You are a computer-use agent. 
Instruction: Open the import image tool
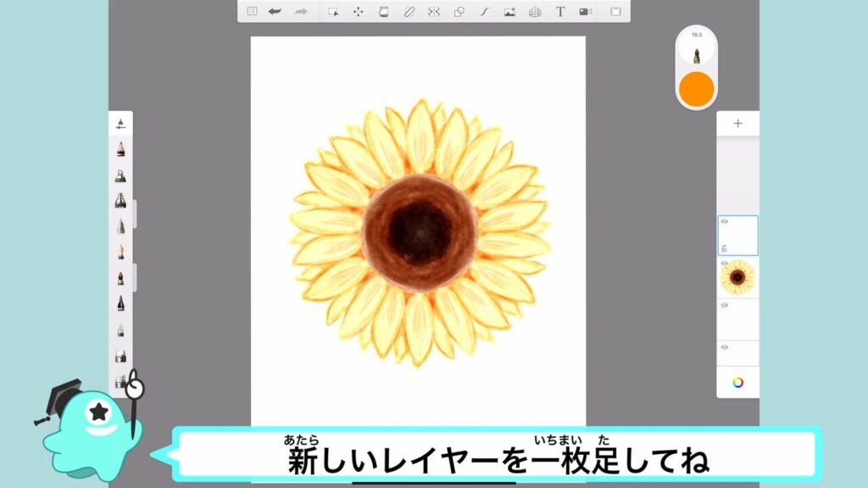509,12
